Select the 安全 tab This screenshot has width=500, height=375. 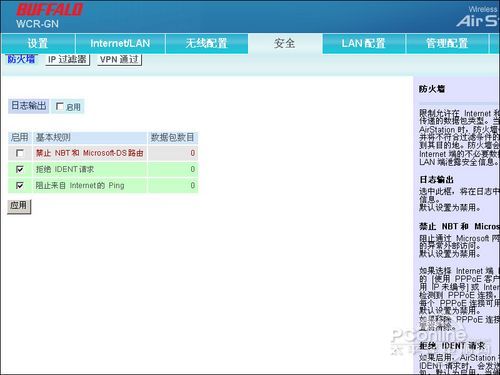(285, 43)
